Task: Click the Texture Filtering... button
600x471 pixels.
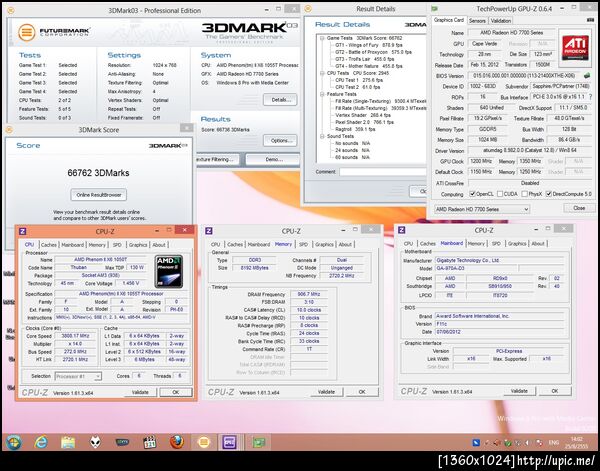Action: 217,159
